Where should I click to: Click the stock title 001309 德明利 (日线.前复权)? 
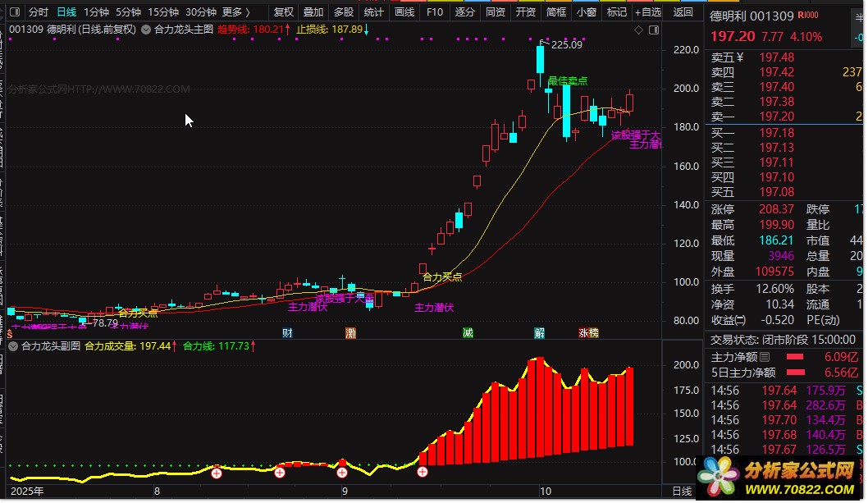pyautogui.click(x=72, y=30)
